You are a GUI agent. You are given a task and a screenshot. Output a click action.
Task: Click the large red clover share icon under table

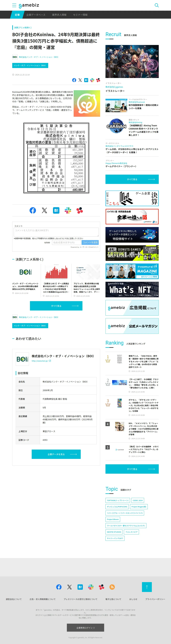click(80, 210)
